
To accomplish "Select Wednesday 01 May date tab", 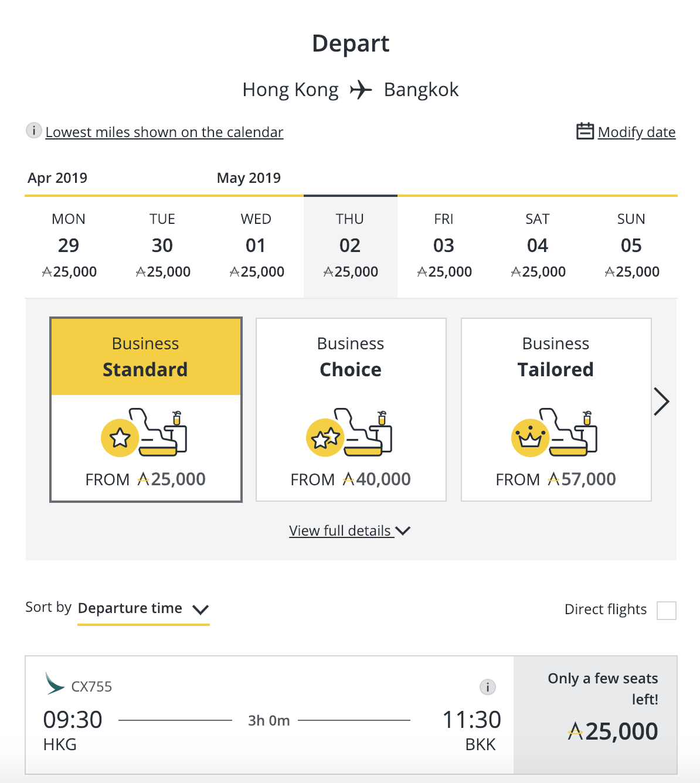I will point(256,246).
